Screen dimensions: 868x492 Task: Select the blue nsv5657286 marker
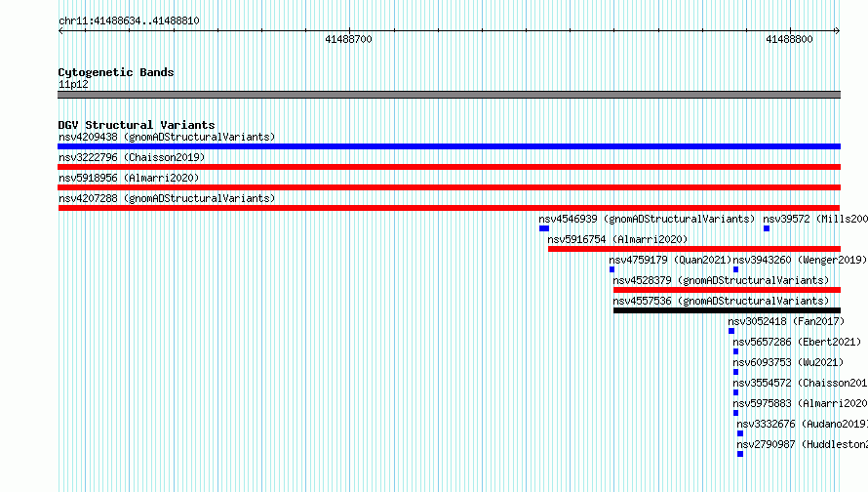tap(735, 351)
